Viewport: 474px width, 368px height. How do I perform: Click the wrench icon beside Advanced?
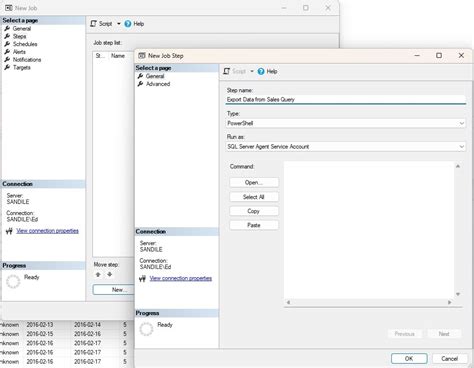(x=140, y=84)
